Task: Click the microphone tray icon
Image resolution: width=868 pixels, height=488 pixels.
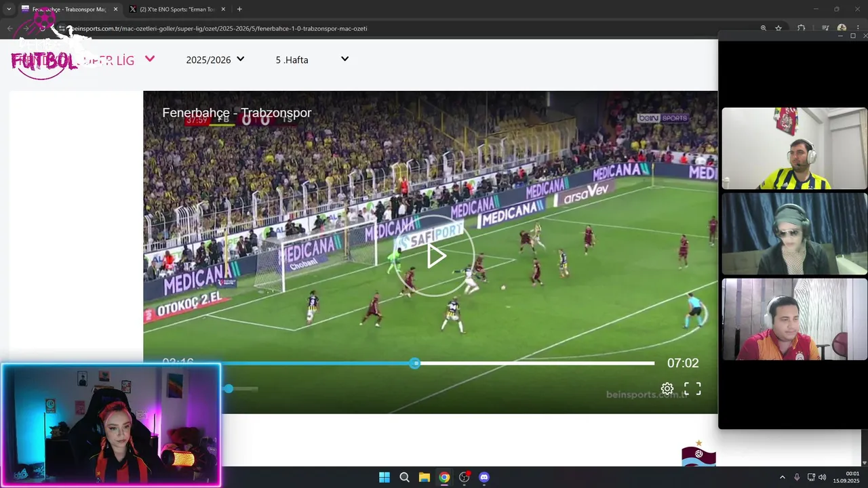Action: coord(797,477)
